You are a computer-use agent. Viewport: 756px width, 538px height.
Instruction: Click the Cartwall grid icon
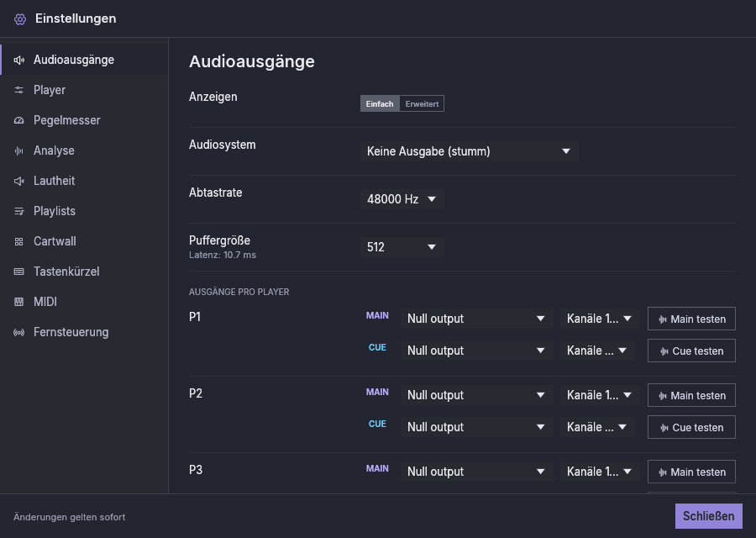(x=18, y=241)
